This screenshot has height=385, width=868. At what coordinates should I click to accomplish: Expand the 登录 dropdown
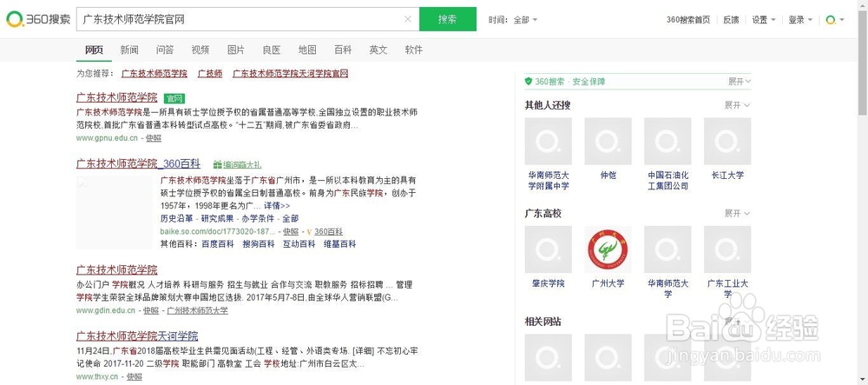(800, 20)
